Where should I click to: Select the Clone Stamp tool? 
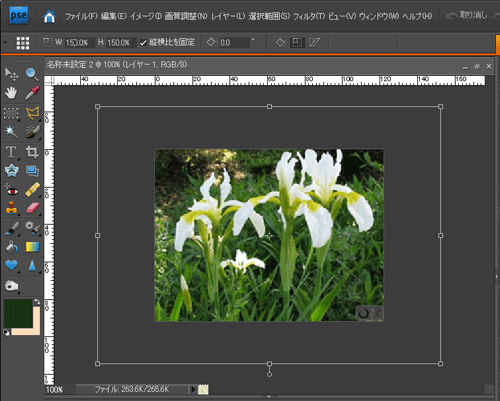(x=11, y=208)
